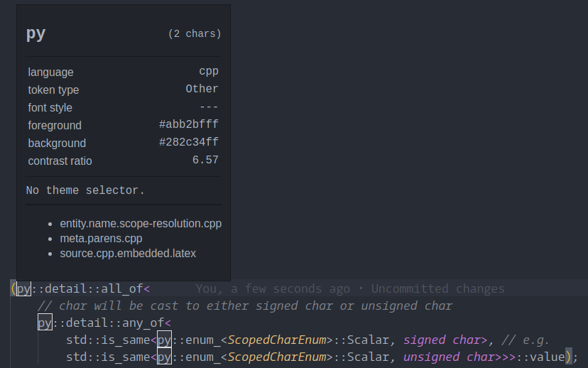Click the closing yellow parenthesis before semicolon
Viewport: 588px width, 368px height.
[x=568, y=357]
